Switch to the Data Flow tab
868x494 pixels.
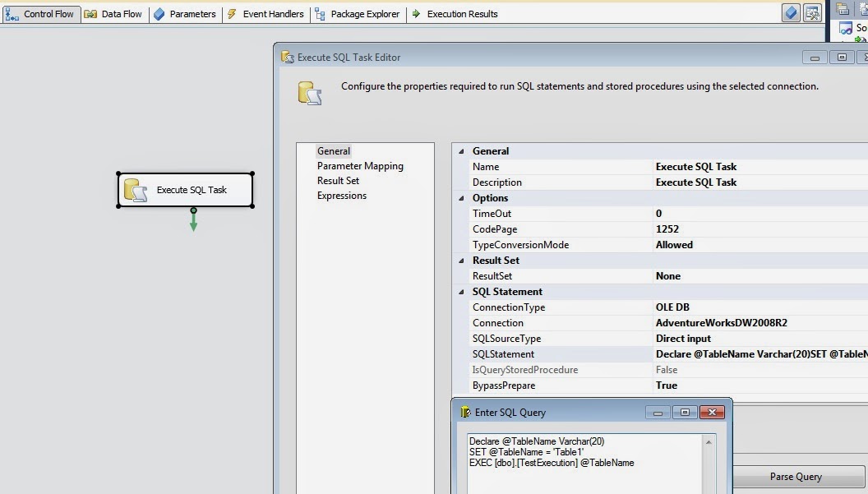(114, 14)
